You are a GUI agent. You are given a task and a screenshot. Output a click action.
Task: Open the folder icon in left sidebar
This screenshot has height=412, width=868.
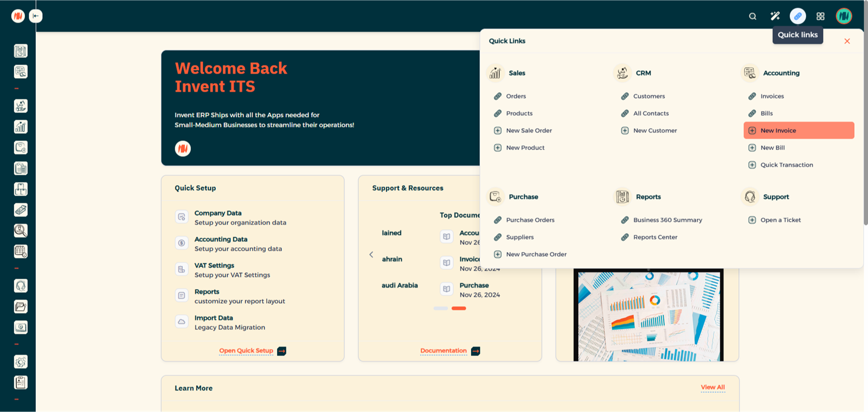pos(21,307)
